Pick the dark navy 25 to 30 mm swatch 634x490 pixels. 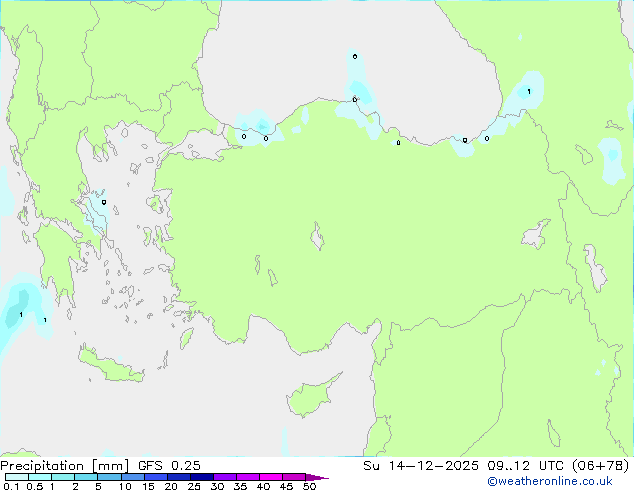click(201, 477)
